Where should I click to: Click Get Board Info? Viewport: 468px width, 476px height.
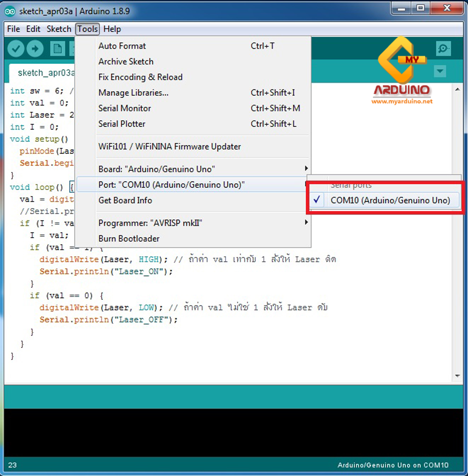coord(125,200)
